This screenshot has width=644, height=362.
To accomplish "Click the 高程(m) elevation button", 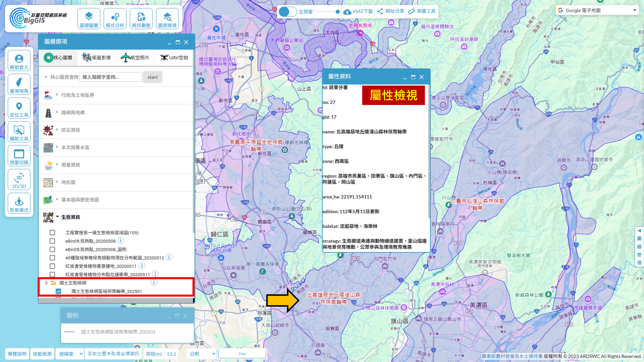I will (154, 354).
